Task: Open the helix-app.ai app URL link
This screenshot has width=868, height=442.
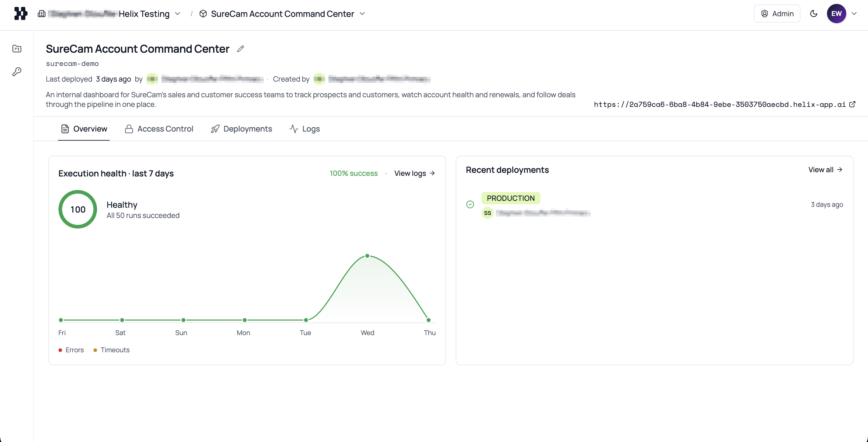Action: [719, 104]
